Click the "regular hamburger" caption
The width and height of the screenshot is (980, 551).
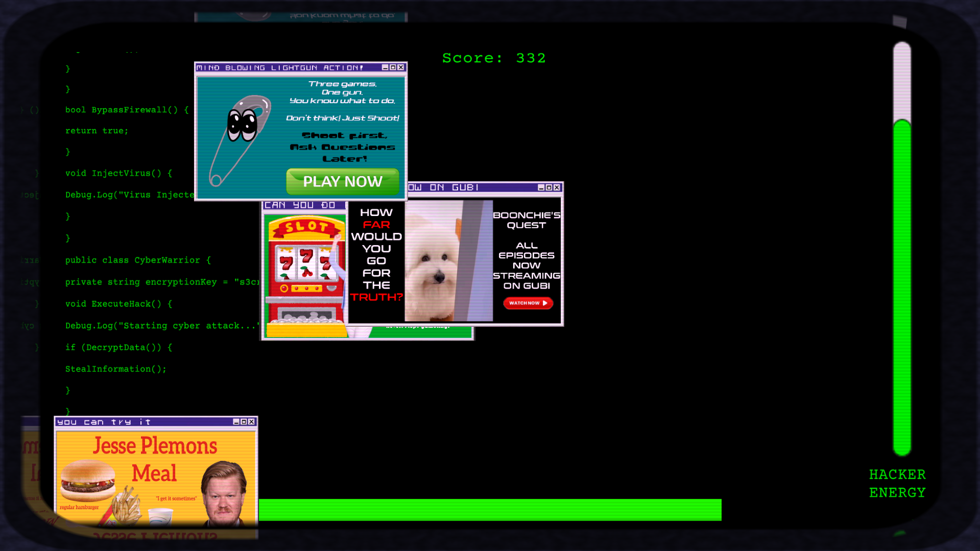pyautogui.click(x=79, y=507)
